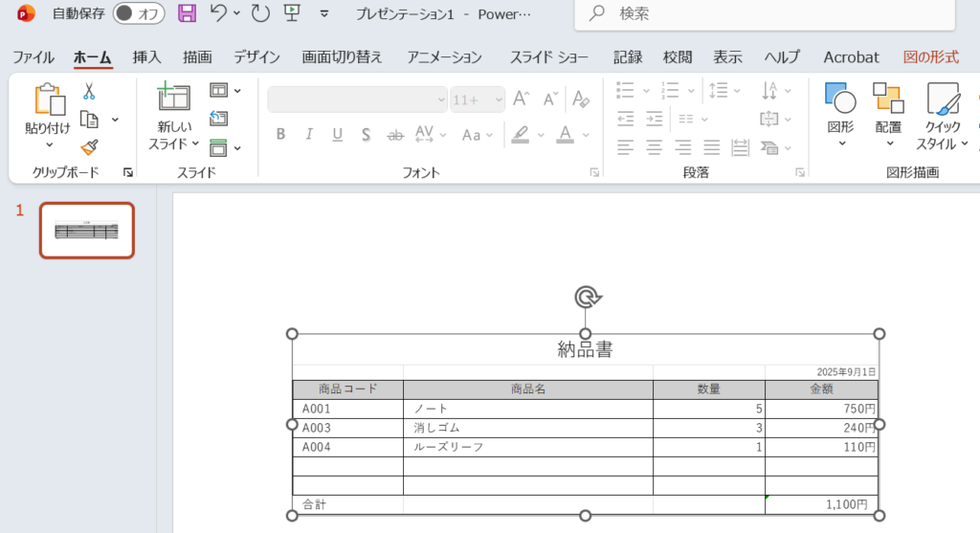Open the Section dropdown
The image size is (980, 533).
click(225, 148)
